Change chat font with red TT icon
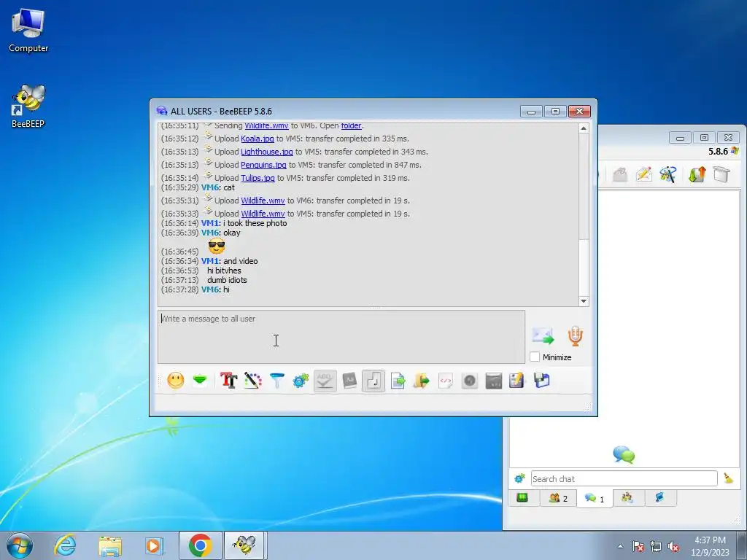The width and height of the screenshot is (747, 560). [228, 381]
